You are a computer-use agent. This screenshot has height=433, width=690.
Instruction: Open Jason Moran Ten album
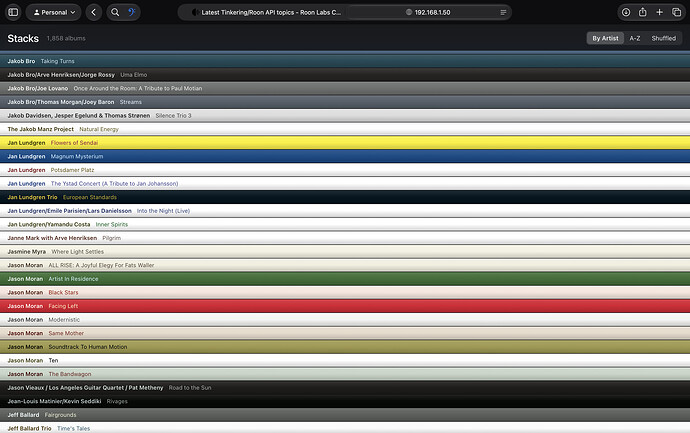click(345, 361)
